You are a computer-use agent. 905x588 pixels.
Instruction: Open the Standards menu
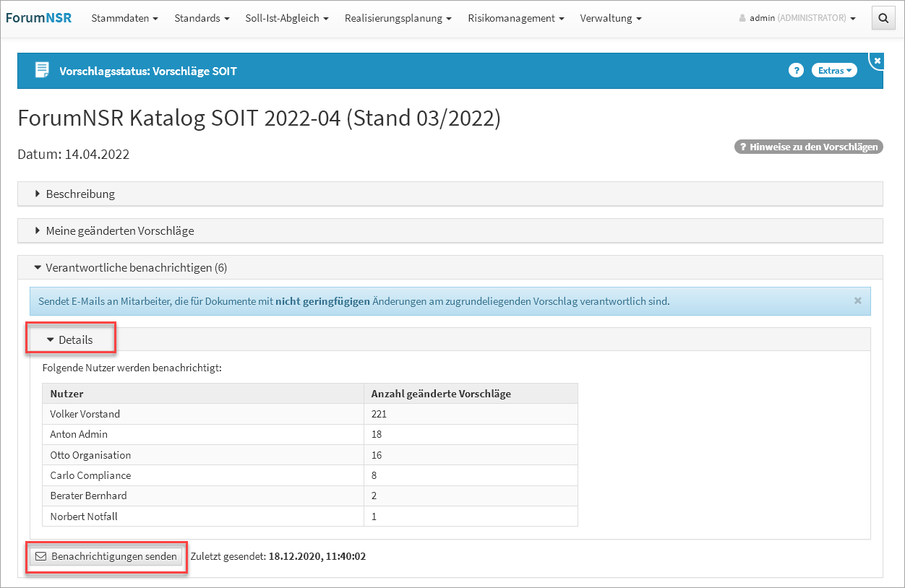[x=202, y=18]
